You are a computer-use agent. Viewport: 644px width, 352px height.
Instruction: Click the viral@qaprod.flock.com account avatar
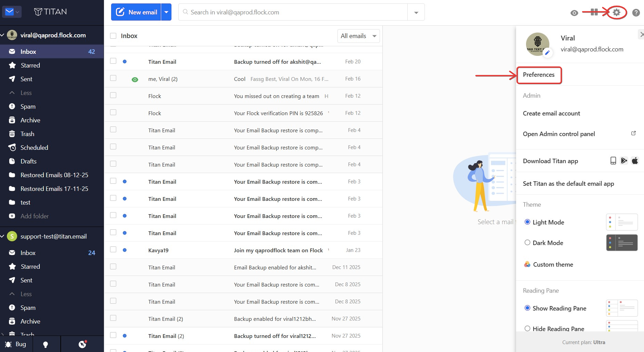[12, 35]
